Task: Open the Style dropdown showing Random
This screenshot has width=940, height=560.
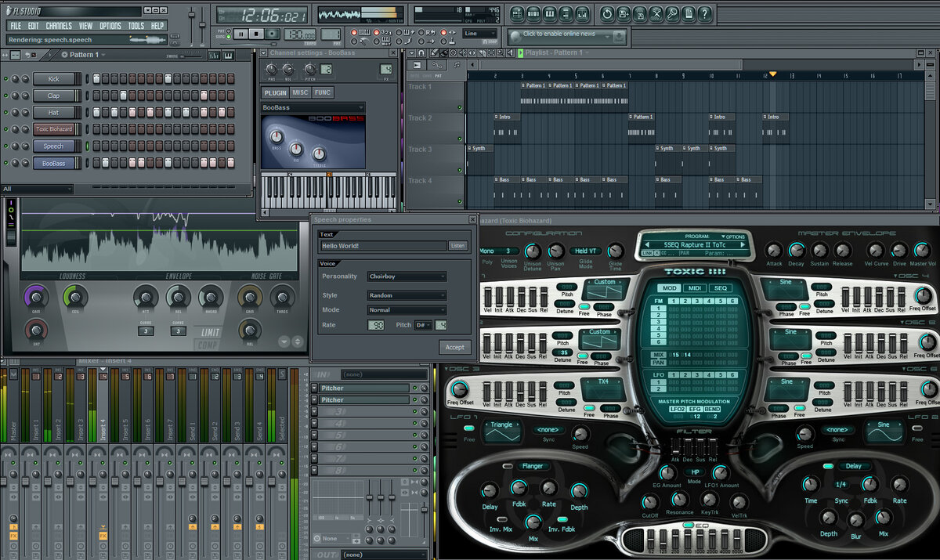Action: (406, 294)
